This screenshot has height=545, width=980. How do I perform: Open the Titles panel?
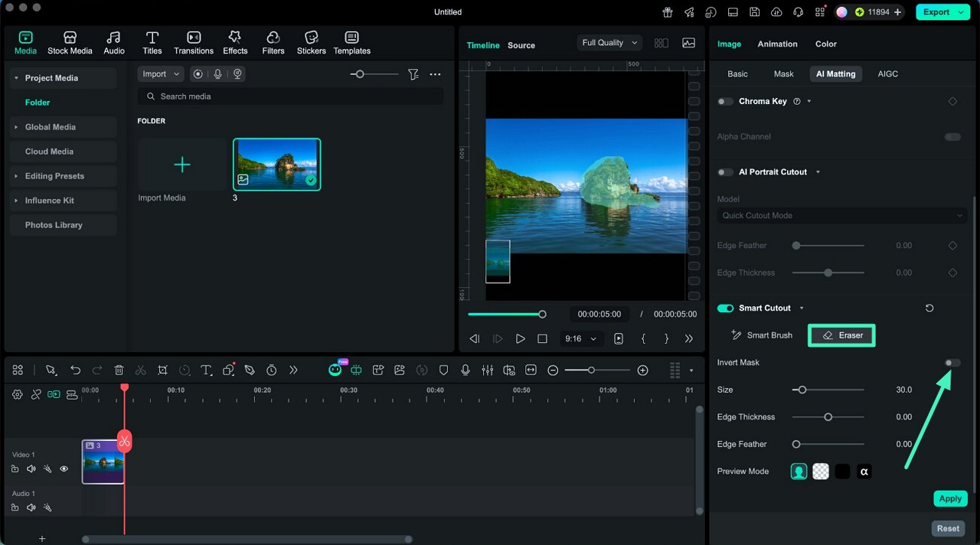coord(152,43)
